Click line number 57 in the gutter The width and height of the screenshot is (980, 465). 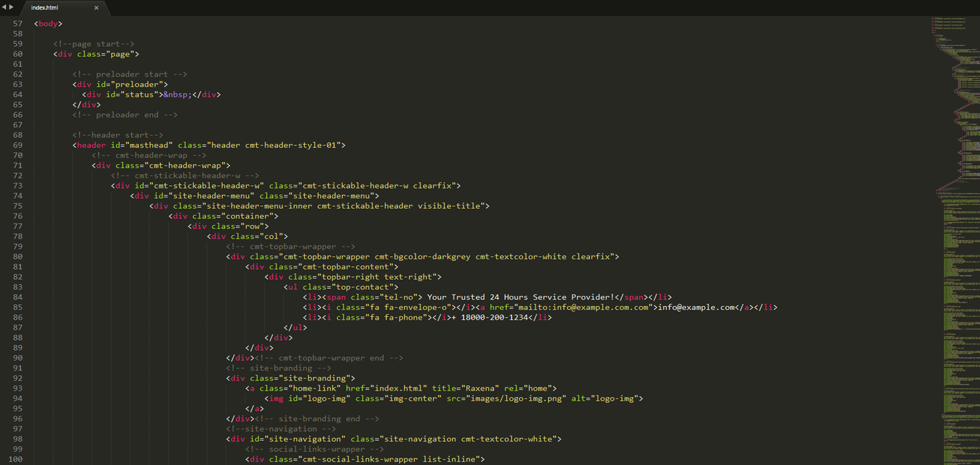click(x=18, y=24)
